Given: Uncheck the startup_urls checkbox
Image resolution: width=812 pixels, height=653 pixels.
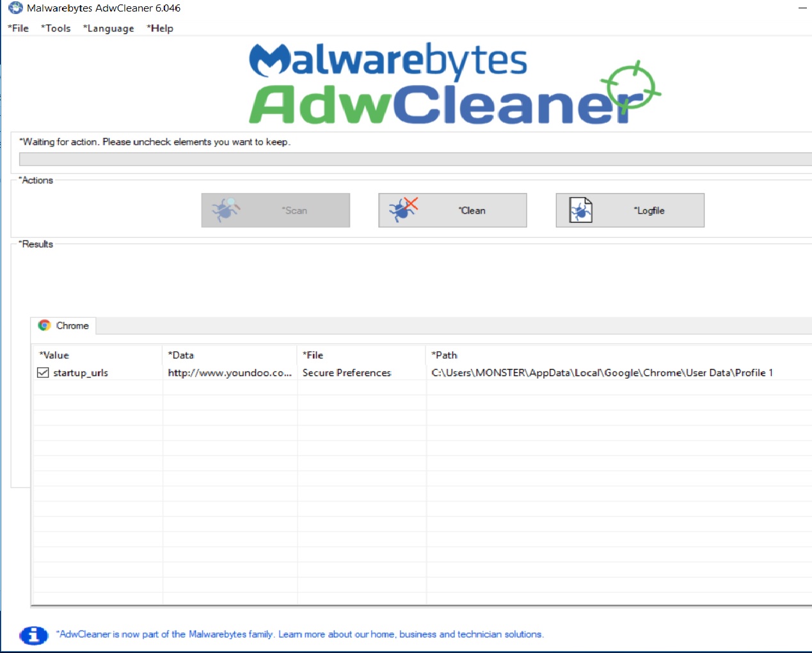Looking at the screenshot, I should [43, 373].
